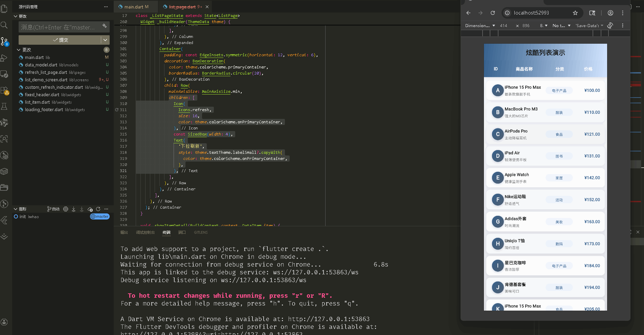The height and width of the screenshot is (335, 644).
Task: Open the Run and Debug view
Action: tap(4, 58)
